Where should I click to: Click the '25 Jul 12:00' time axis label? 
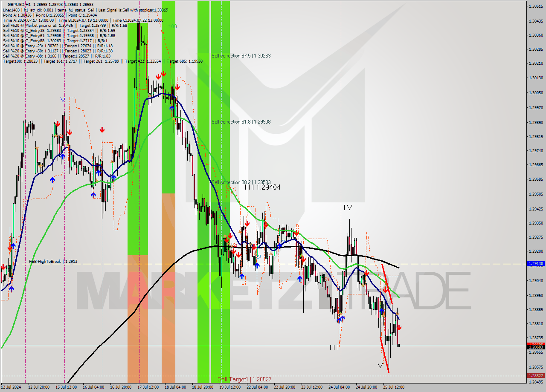(x=394, y=387)
